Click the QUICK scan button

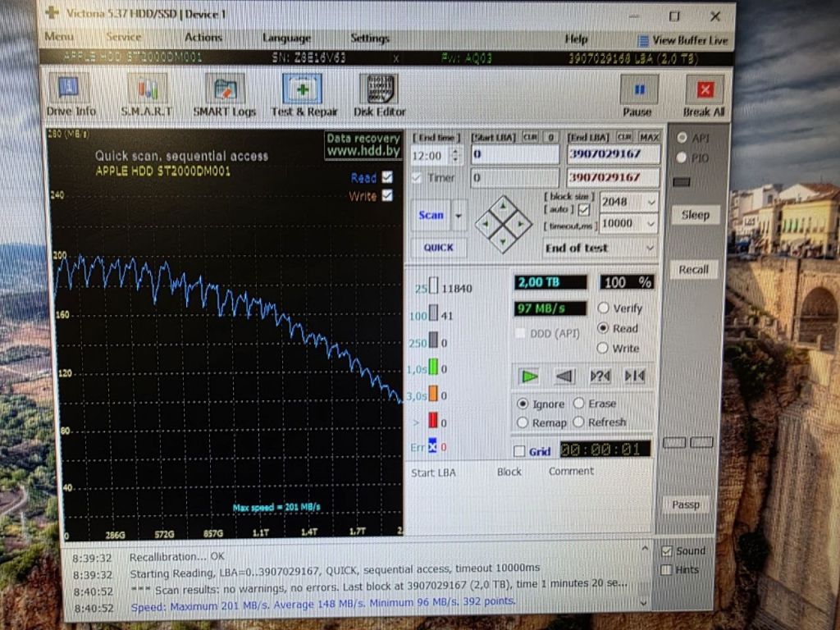(438, 248)
